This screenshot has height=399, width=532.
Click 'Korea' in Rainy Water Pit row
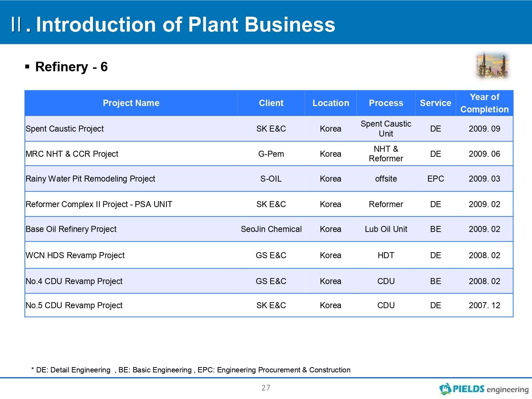pos(331,179)
